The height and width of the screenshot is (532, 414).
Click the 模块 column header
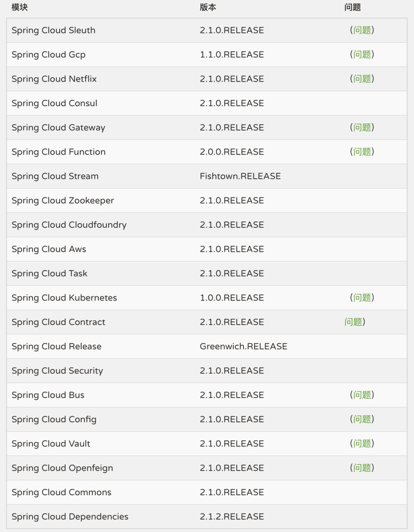tap(20, 7)
